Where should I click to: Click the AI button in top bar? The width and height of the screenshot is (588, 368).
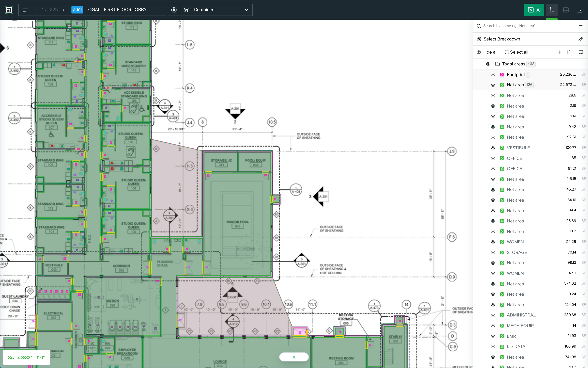[x=534, y=10]
